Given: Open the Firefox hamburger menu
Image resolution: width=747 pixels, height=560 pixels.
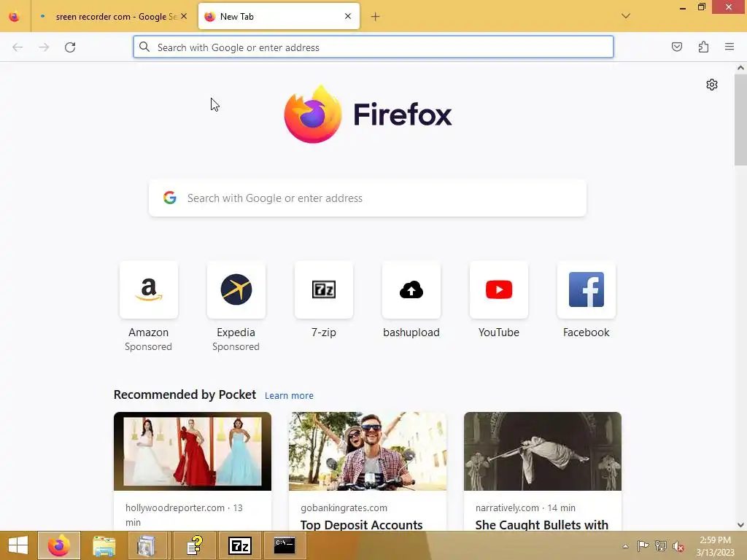Looking at the screenshot, I should [x=729, y=47].
